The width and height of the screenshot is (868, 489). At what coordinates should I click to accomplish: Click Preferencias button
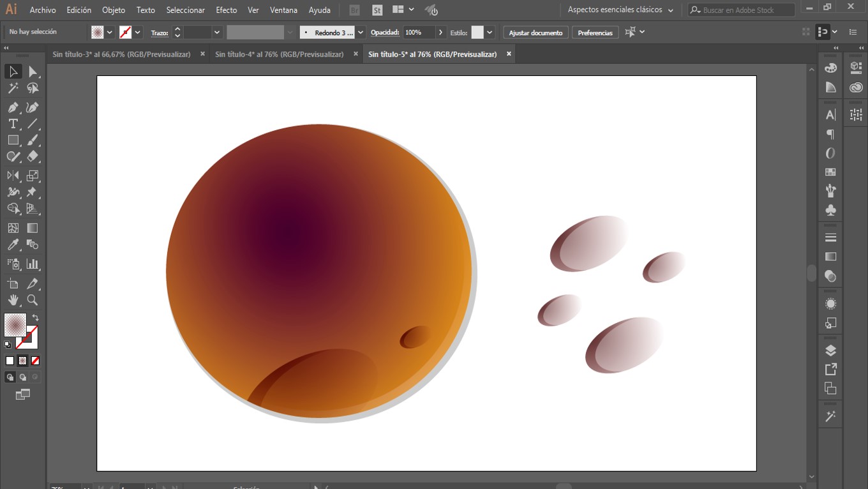[595, 33]
